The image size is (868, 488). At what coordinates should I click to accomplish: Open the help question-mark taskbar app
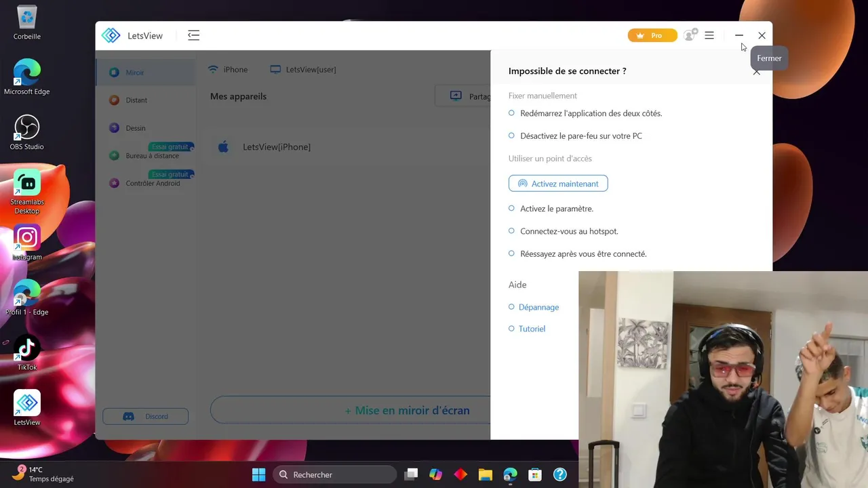click(560, 474)
